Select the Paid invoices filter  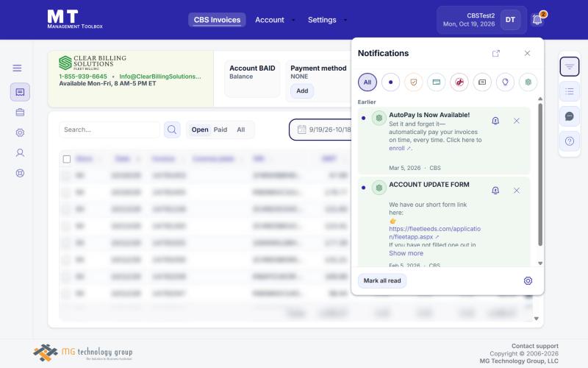point(220,130)
